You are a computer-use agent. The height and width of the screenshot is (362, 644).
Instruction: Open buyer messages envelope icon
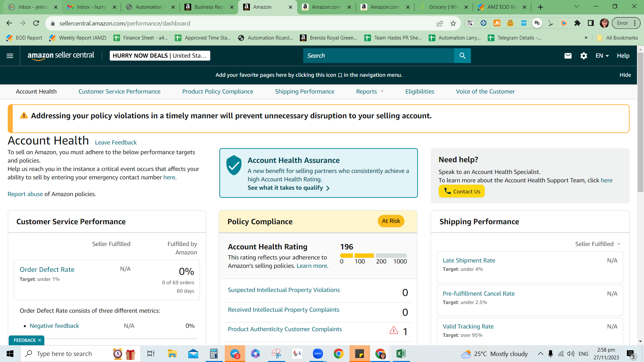click(x=568, y=56)
